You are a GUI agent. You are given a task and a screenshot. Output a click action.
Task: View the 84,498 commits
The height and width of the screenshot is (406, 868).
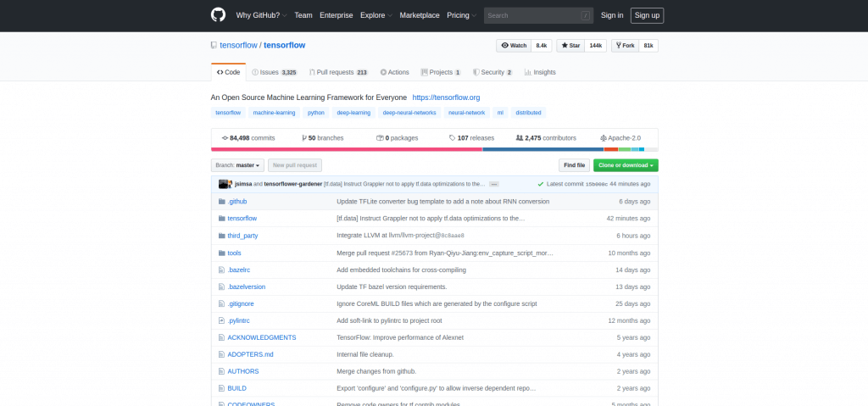[248, 138]
